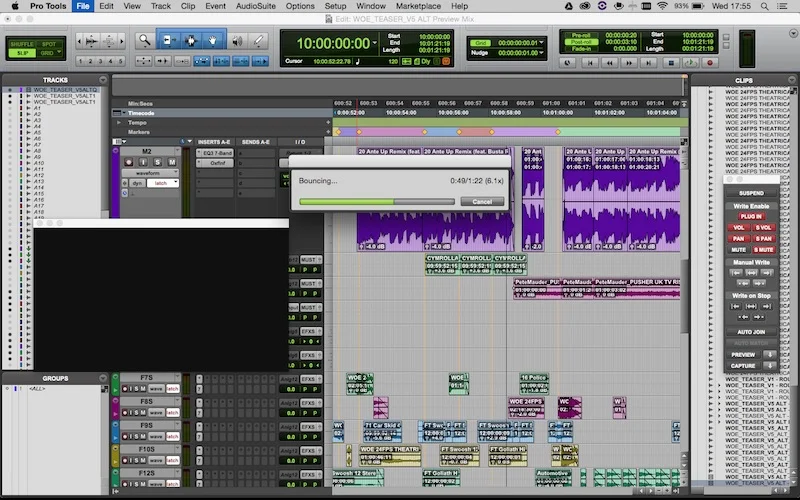This screenshot has width=800, height=500.
Task: Select the Zoomer magnifying glass tool
Action: coord(145,40)
